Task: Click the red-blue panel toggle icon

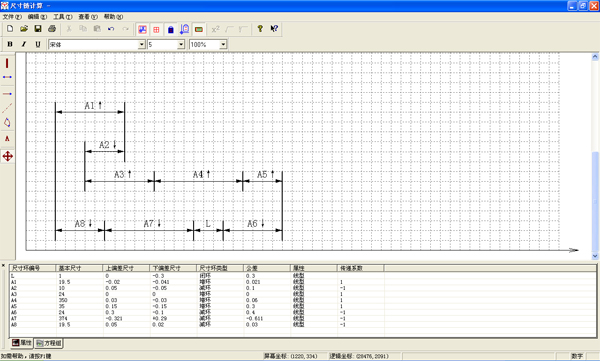Action: click(x=142, y=29)
